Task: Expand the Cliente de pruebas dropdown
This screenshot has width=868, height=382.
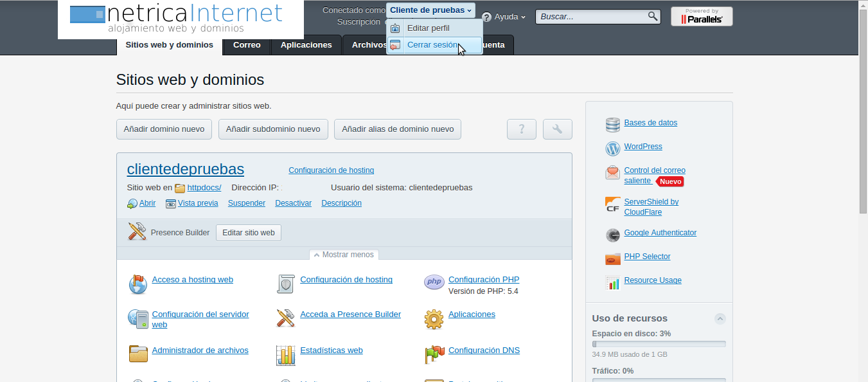Action: (430, 10)
